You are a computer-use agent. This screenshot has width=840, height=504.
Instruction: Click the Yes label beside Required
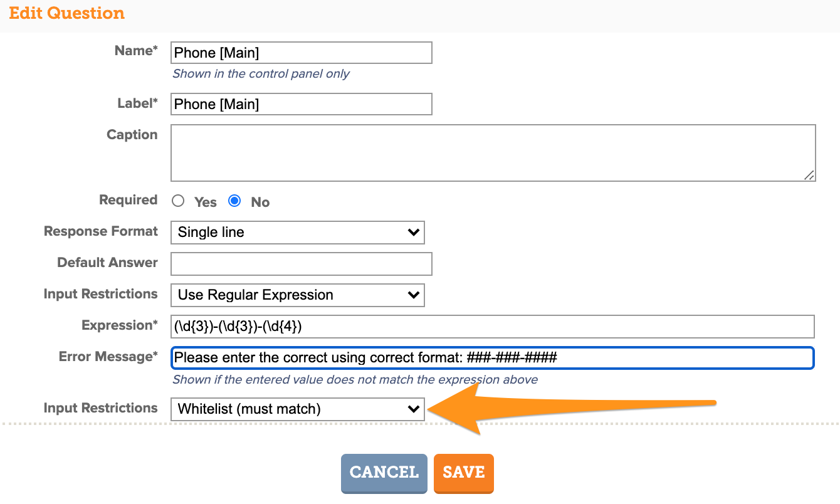(206, 202)
